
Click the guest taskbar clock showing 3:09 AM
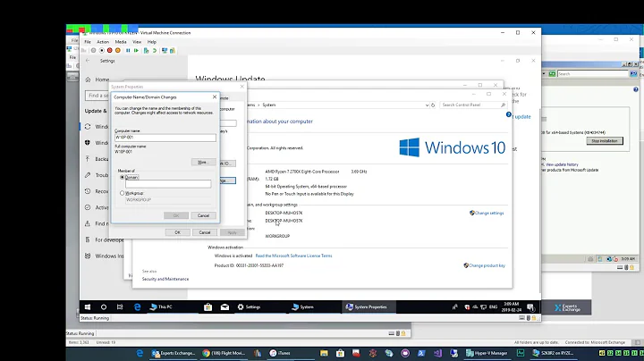[x=512, y=306]
